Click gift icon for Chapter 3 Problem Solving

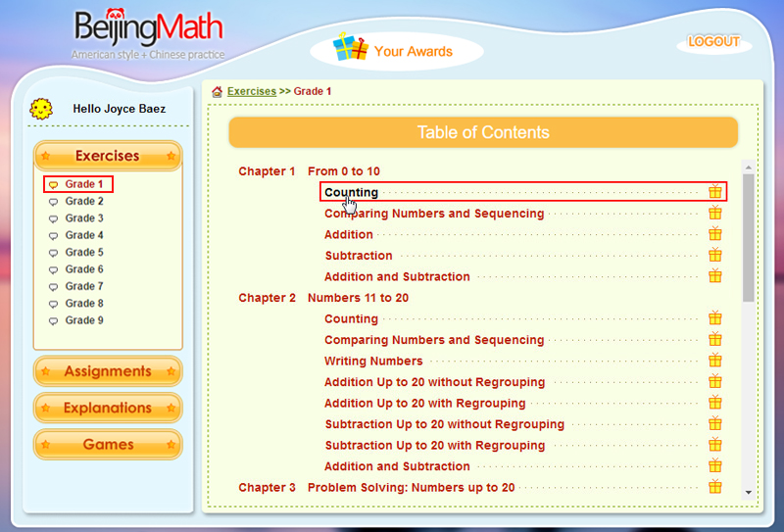click(715, 487)
